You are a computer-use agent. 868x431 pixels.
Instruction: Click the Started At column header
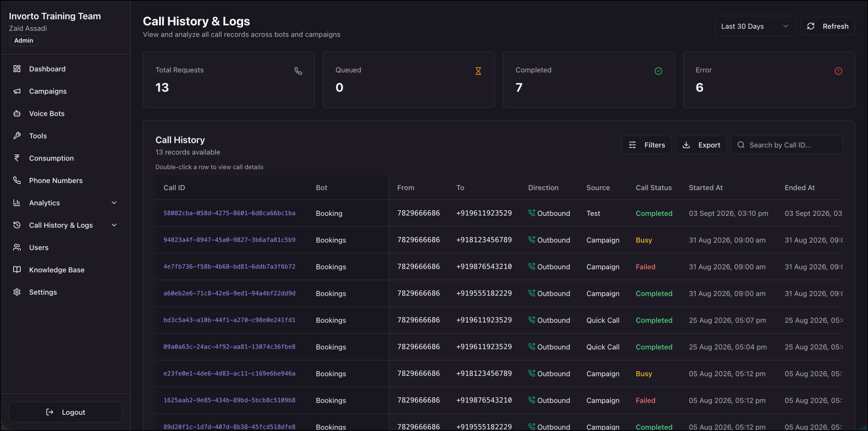coord(706,188)
